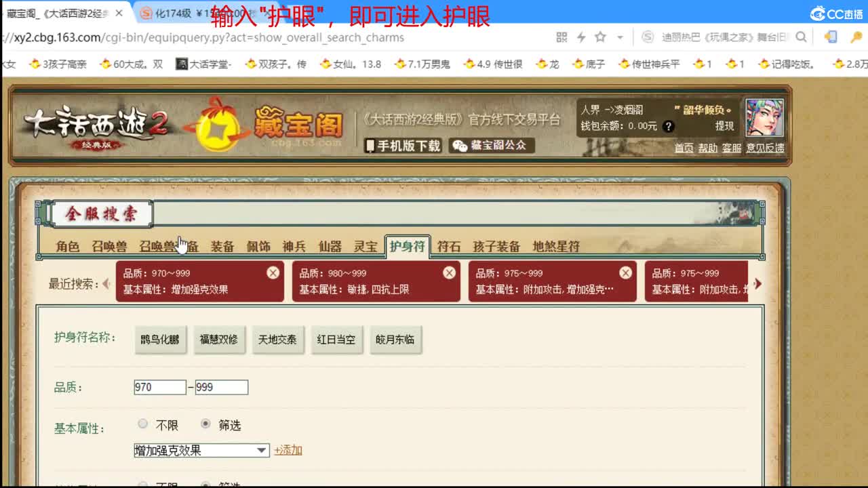Switch to the 佩饰 search tab
Screen dimensions: 868x488
(x=258, y=247)
